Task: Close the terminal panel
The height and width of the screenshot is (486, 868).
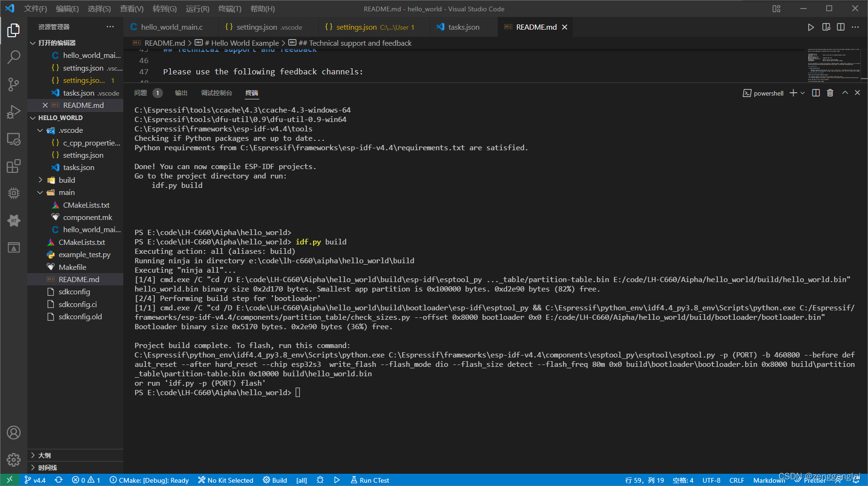Action: click(x=857, y=93)
